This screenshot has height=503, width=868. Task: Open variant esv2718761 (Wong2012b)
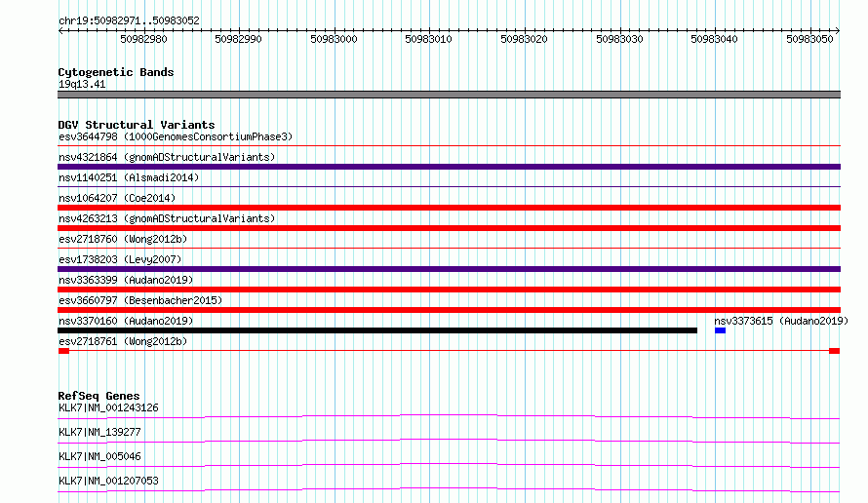pyautogui.click(x=123, y=341)
